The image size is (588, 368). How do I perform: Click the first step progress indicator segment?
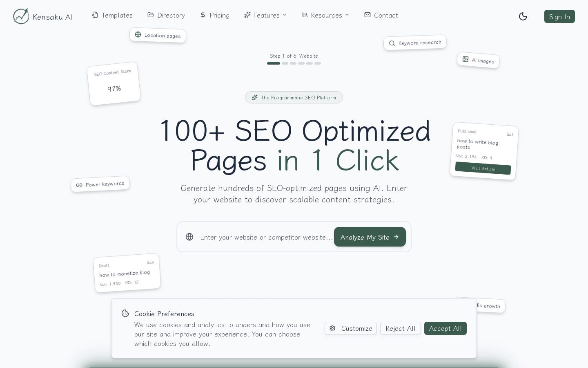tap(274, 63)
